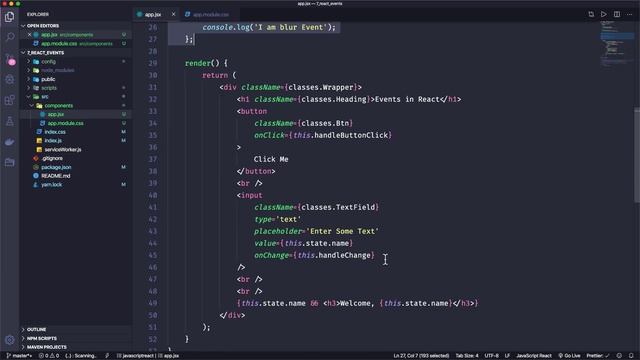Click the Run play icon in editor toolbar
This screenshot has width=640, height=360.
[x=604, y=14]
